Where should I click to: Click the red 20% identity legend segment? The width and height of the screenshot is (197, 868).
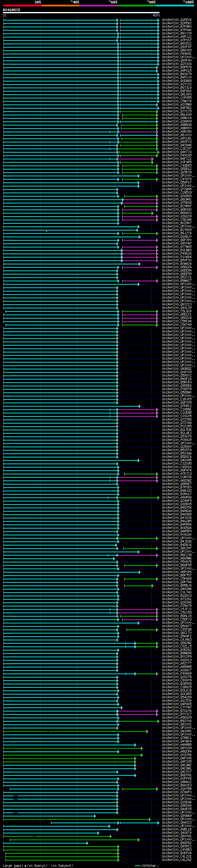(22, 6)
